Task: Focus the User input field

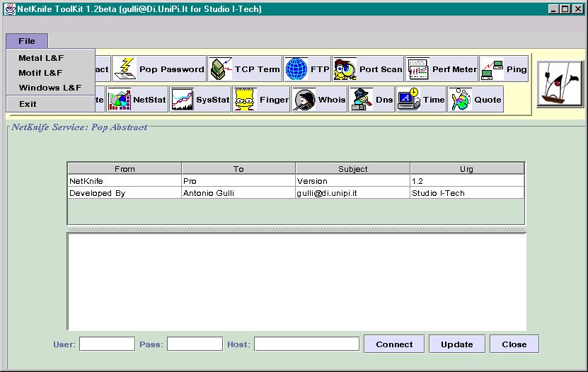Action: pyautogui.click(x=108, y=344)
